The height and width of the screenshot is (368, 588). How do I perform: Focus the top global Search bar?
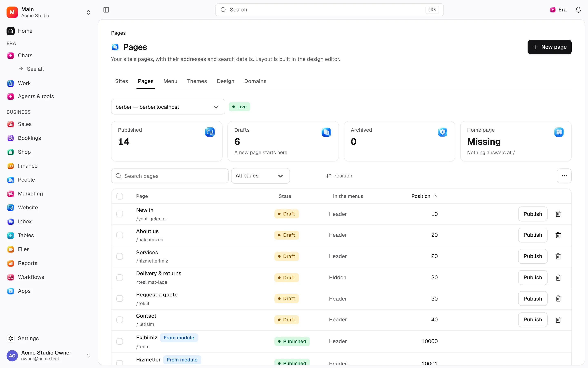[x=329, y=10]
